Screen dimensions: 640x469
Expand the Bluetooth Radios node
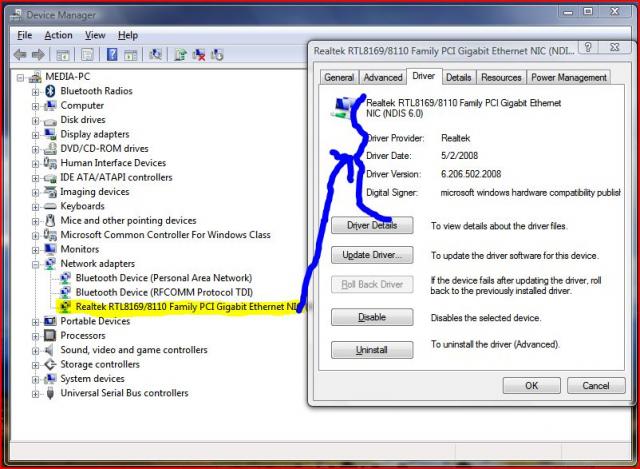36,92
